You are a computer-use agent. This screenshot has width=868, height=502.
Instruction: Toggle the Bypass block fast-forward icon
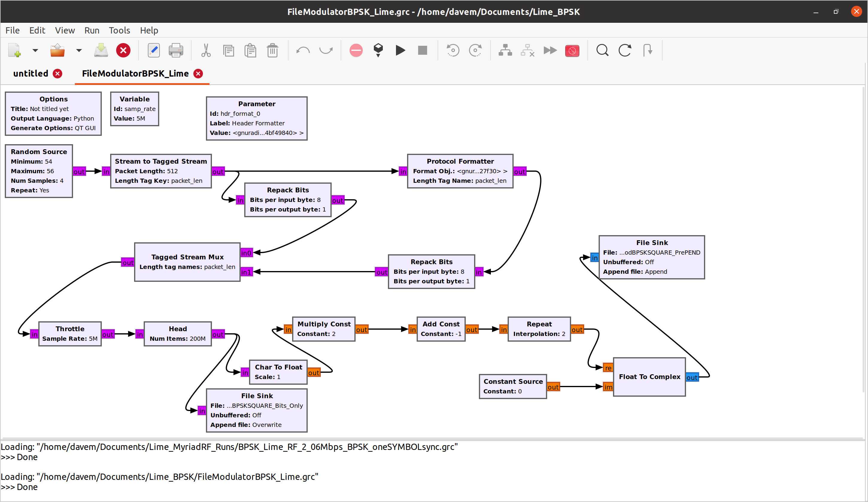click(550, 51)
